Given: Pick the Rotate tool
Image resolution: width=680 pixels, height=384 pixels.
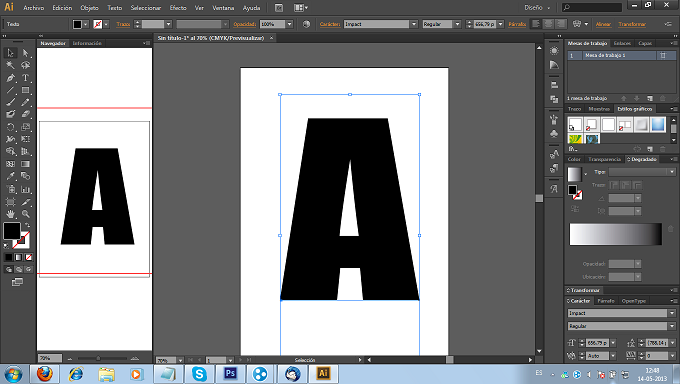Looking at the screenshot, I should [10, 127].
